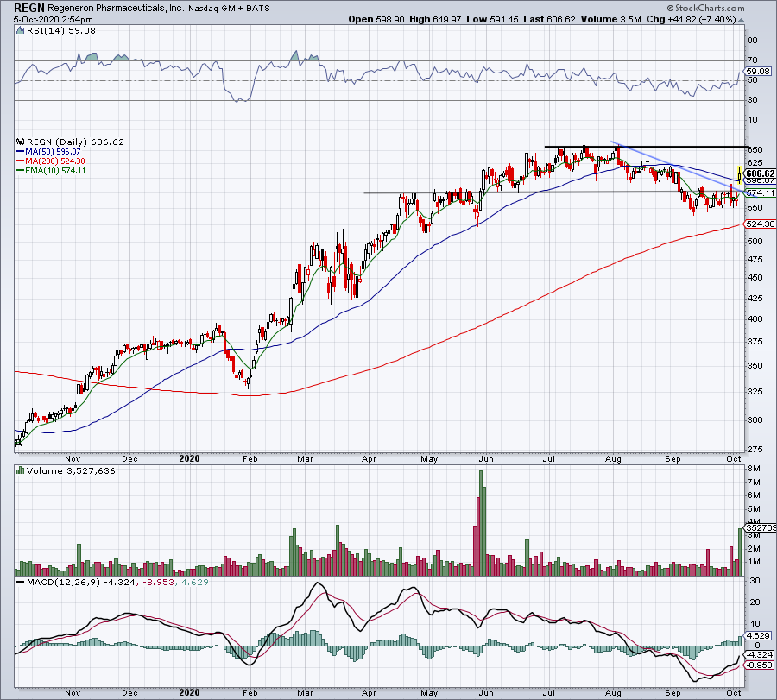Viewport: 777px width, 700px height.
Task: Click the Mar label under the price chart
Action: coord(305,458)
